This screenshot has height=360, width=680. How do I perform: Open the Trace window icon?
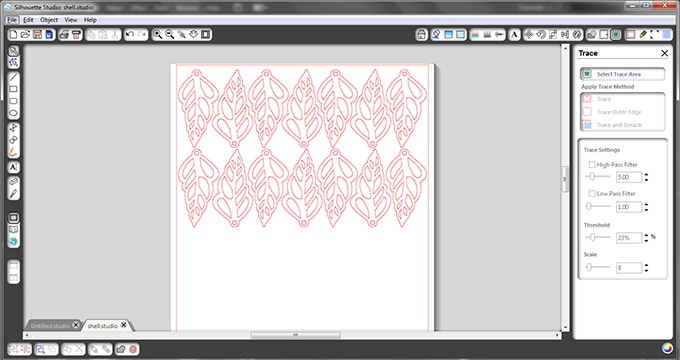[616, 34]
